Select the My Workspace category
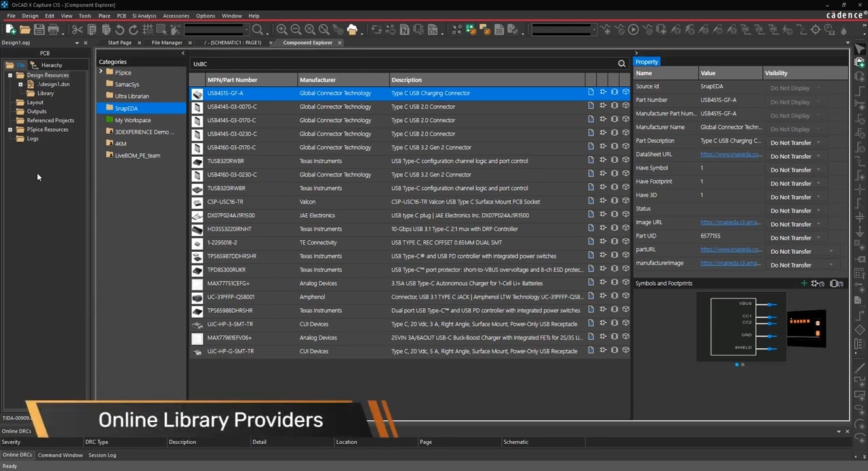The width and height of the screenshot is (868, 471). (x=133, y=120)
